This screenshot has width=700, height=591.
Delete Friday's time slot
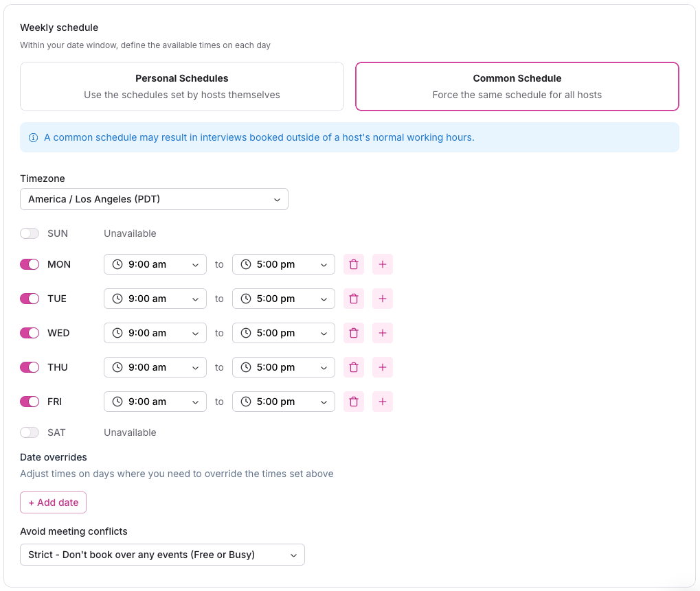click(354, 402)
